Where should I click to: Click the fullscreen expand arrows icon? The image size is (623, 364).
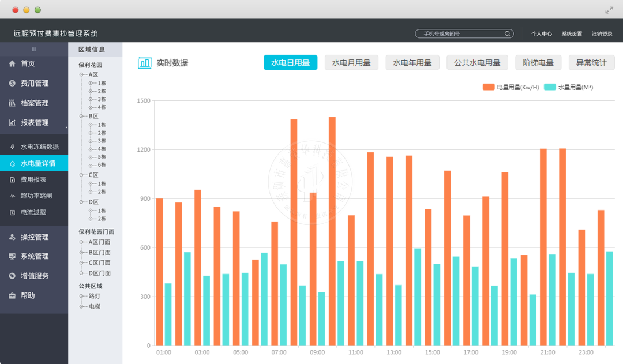point(609,10)
